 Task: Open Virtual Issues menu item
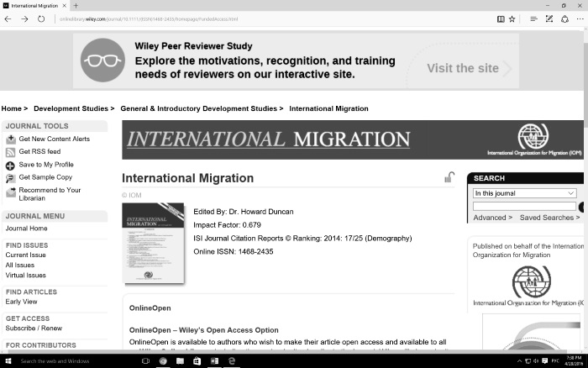25,275
